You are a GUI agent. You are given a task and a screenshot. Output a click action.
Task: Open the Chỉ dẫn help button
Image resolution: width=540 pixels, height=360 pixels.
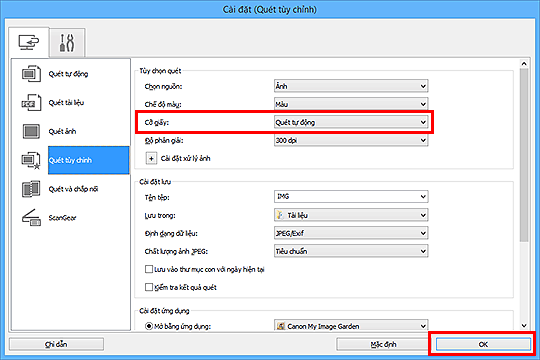pos(56,344)
